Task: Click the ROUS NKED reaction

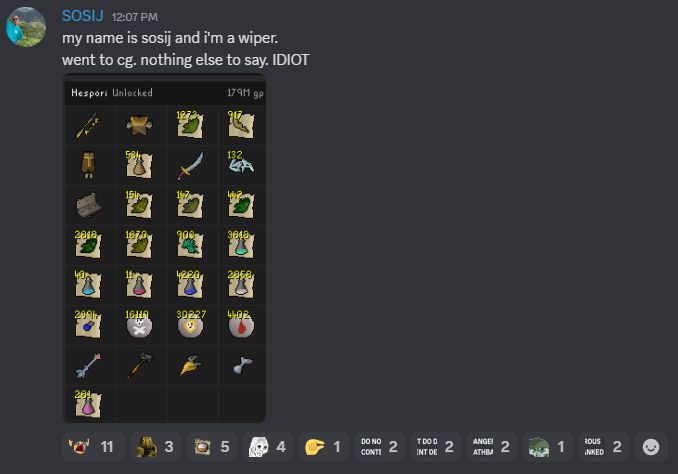Action: (x=604, y=447)
